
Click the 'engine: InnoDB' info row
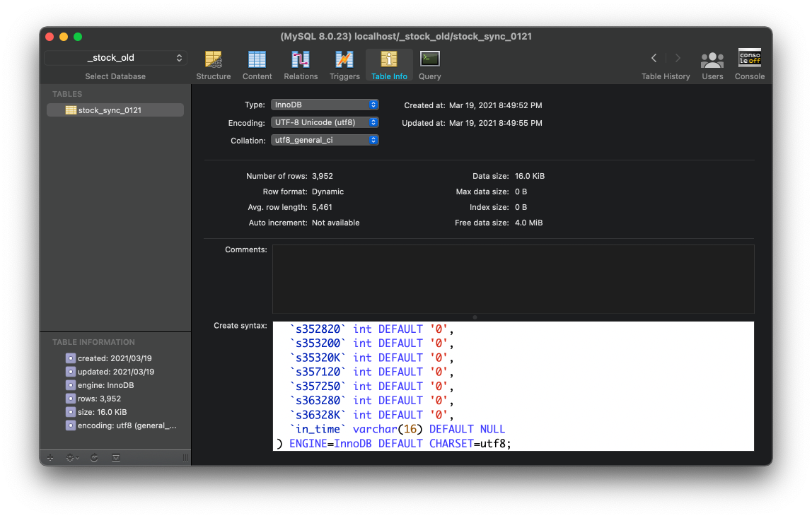click(100, 385)
